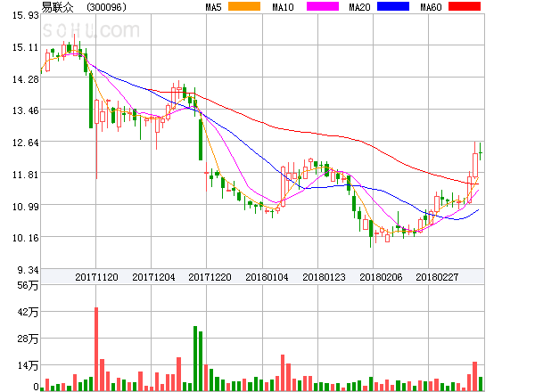Click date label 20171120

coord(96,277)
